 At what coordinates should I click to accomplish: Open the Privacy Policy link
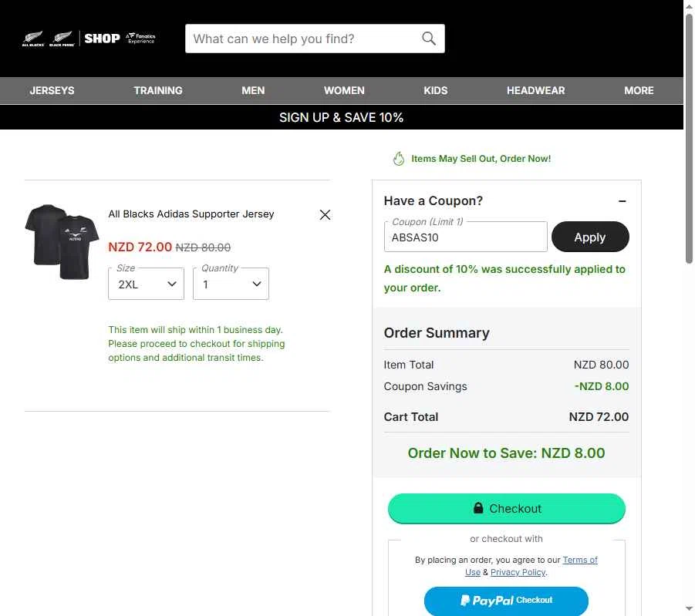pos(518,572)
